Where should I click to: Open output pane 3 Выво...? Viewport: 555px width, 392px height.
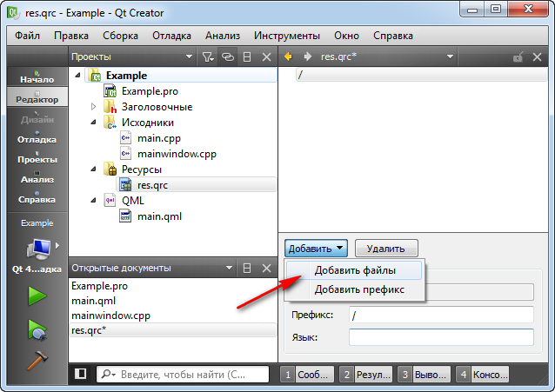[x=424, y=375]
